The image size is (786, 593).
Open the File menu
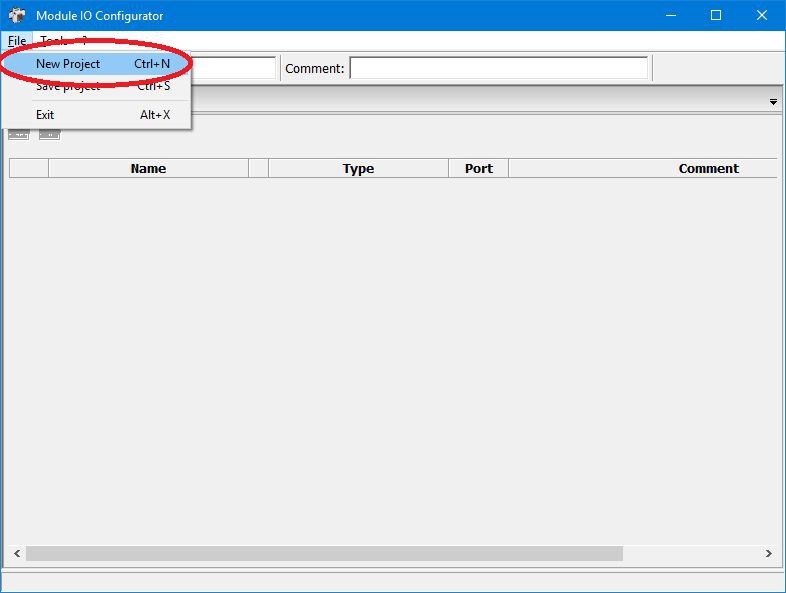pyautogui.click(x=17, y=41)
